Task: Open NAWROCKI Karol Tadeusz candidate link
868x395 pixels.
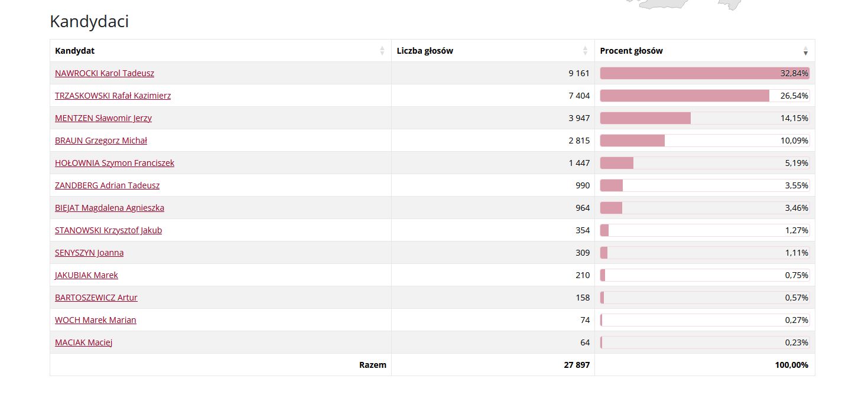Action: click(105, 73)
